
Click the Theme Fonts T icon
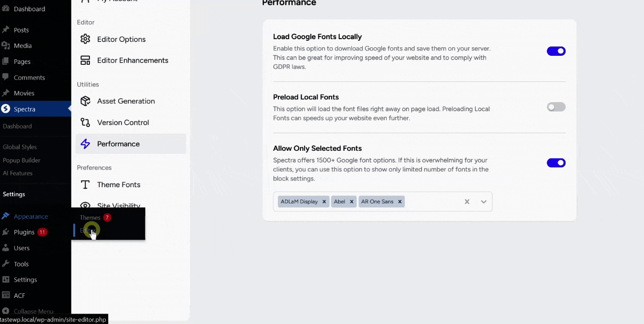point(85,185)
